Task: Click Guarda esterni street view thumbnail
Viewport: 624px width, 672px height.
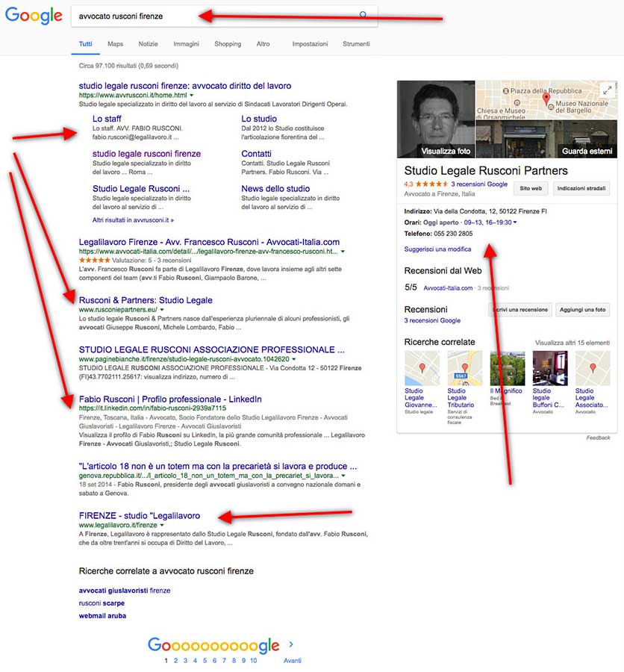Action: point(546,140)
